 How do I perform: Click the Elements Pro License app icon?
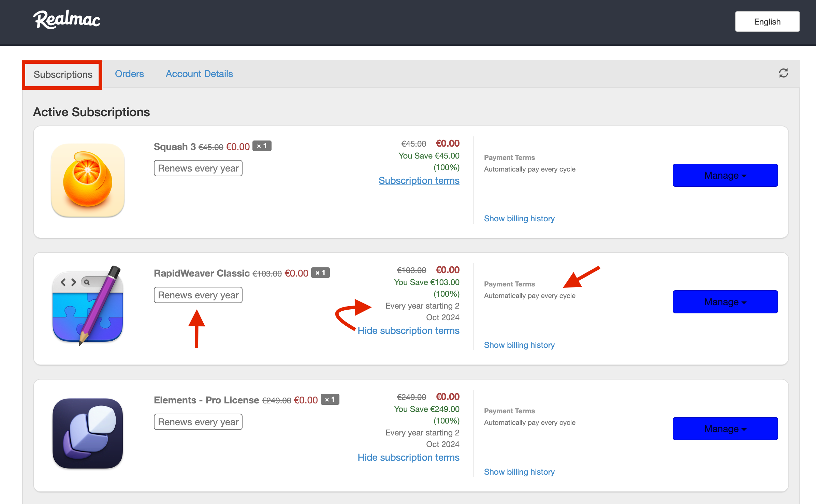pyautogui.click(x=88, y=433)
